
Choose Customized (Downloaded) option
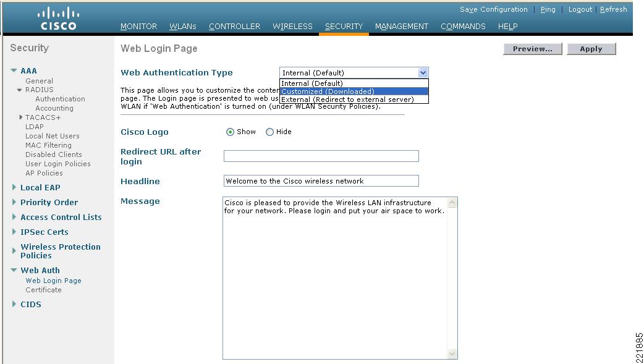354,91
